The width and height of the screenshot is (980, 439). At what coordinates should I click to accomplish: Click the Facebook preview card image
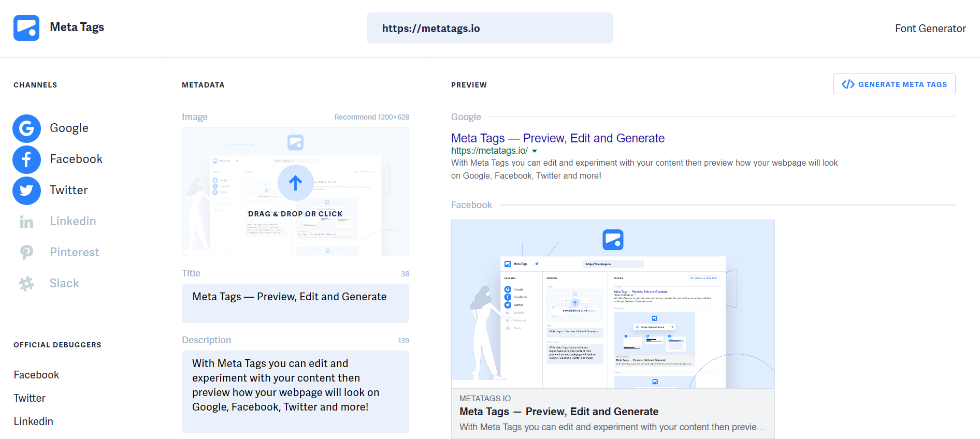point(613,304)
